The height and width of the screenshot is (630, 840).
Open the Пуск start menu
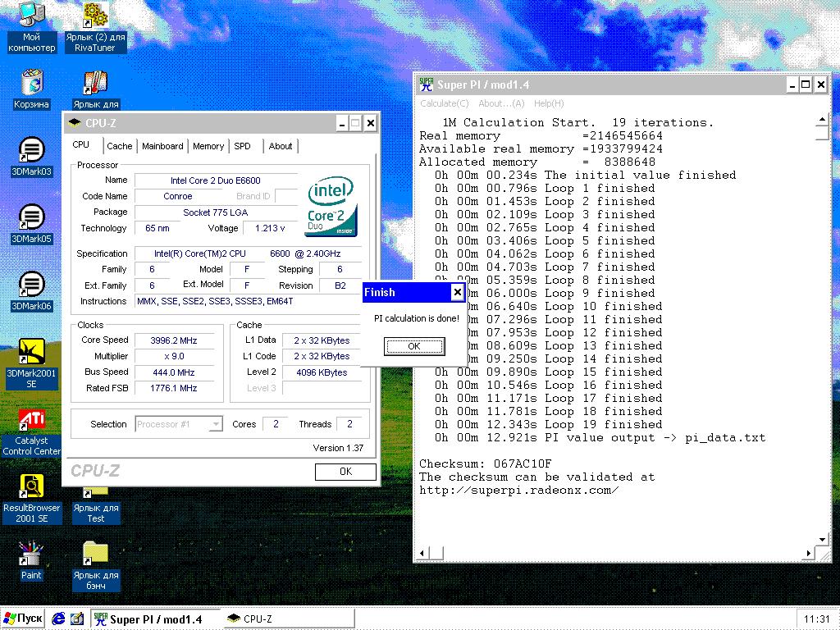click(x=22, y=619)
